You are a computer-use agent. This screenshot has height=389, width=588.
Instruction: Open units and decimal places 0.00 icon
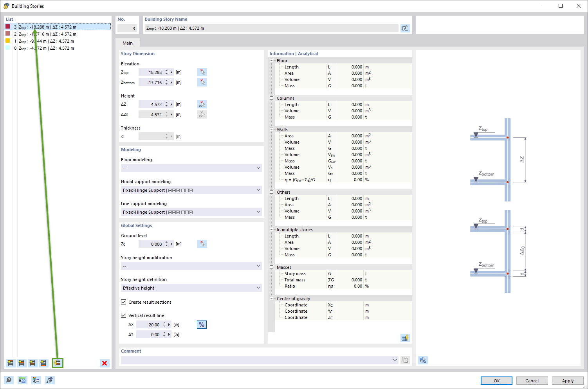(22, 380)
